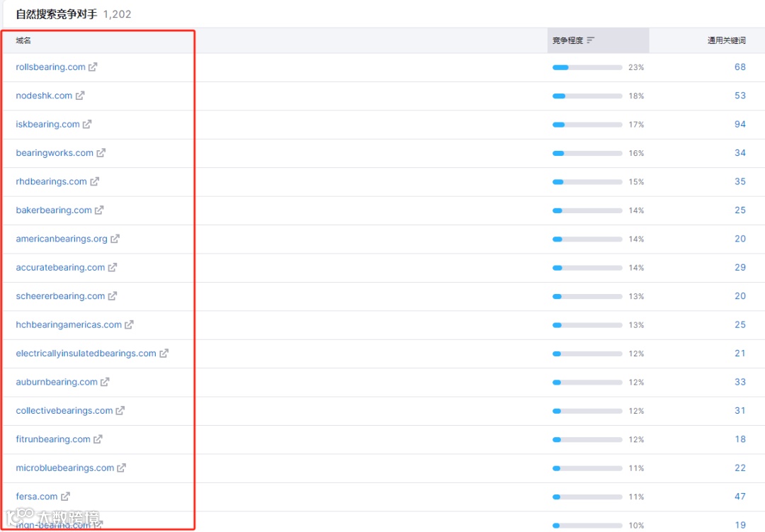Image resolution: width=765 pixels, height=532 pixels.
Task: Open bearingworks.com domain link
Action: tap(55, 153)
